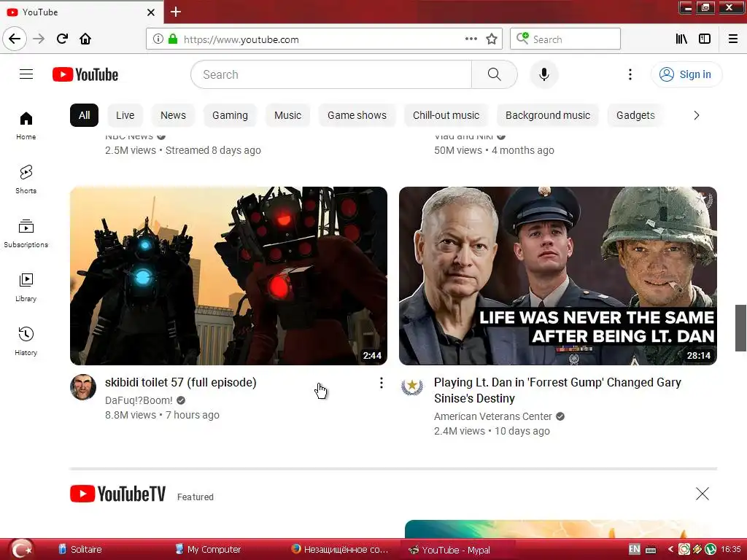This screenshot has height=560, width=747.
Task: Open Lt. Dan Forrest Gump video thumbnail
Action: point(558,276)
